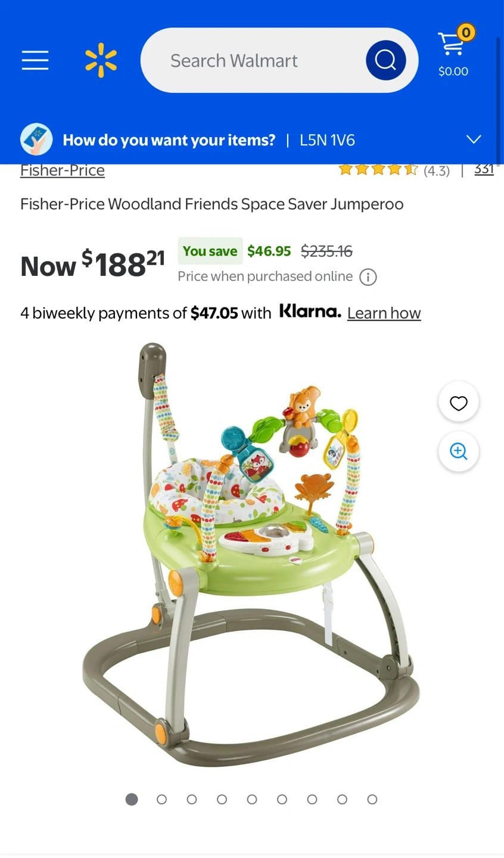Open the 331 reviews link

[484, 169]
